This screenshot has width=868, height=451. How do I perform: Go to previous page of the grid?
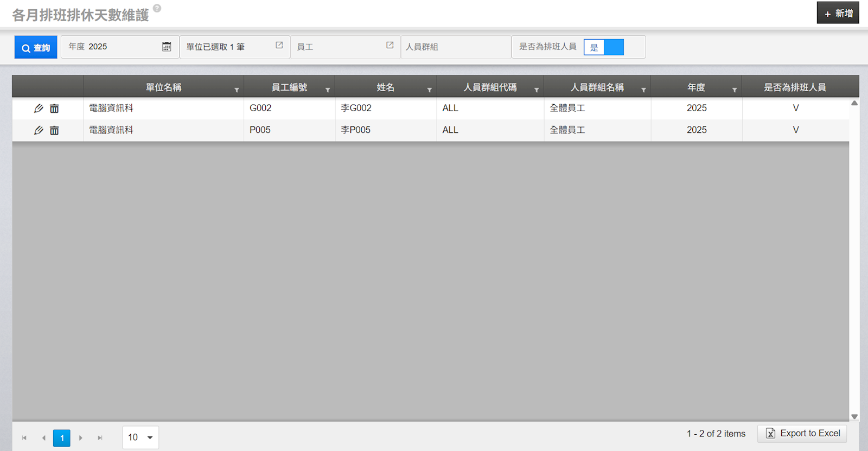(43, 437)
